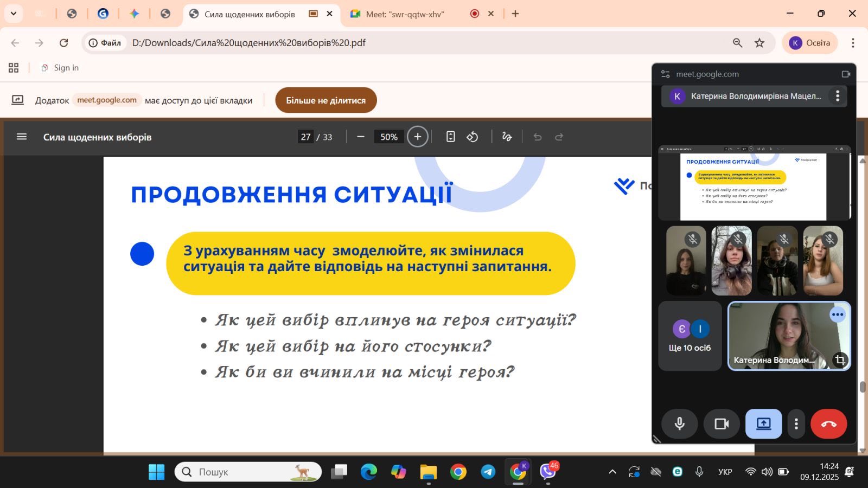Switch to the Gemini sparkle icon tab
The height and width of the screenshot is (488, 868).
pos(135,14)
